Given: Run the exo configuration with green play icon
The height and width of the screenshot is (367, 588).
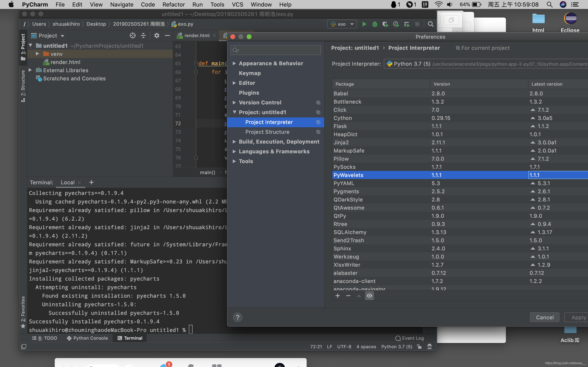Looking at the screenshot, I should pos(364,24).
